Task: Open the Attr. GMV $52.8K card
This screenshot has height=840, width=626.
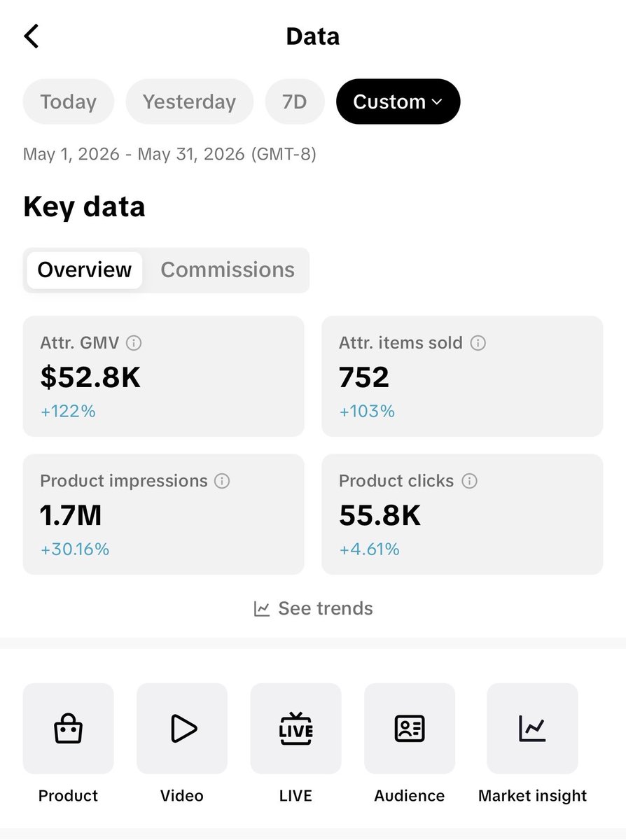Action: coord(164,377)
